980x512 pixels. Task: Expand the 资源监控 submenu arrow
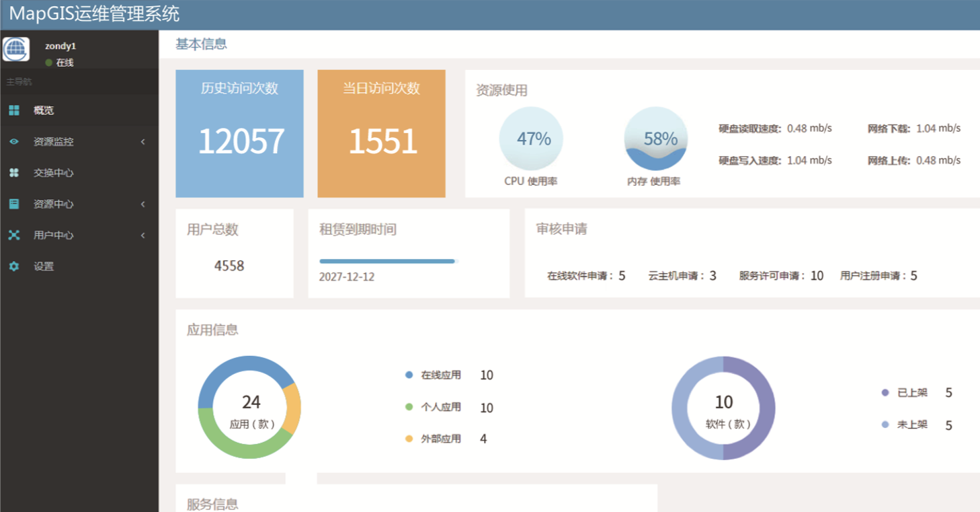[143, 142]
